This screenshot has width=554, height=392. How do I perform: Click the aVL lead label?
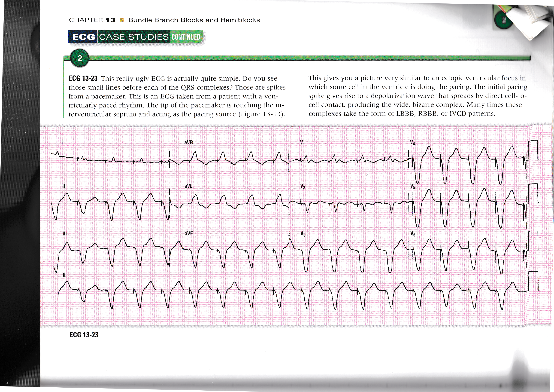click(188, 186)
